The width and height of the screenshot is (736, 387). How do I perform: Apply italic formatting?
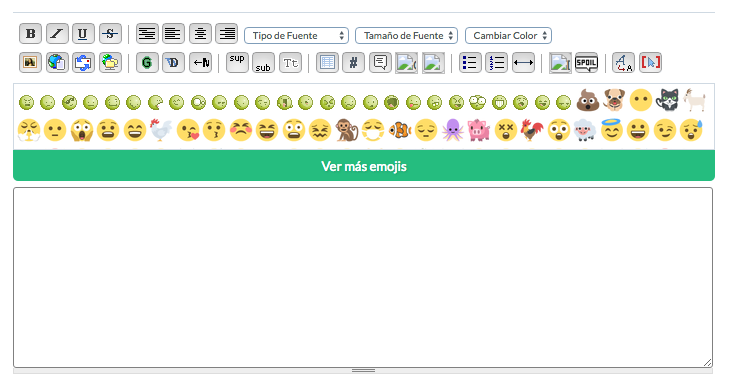click(x=57, y=34)
